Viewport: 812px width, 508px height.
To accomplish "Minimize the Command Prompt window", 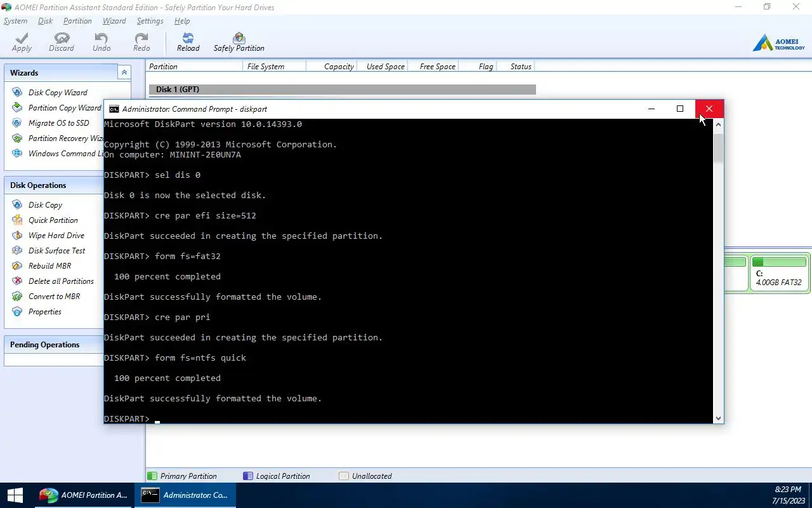I will click(652, 109).
